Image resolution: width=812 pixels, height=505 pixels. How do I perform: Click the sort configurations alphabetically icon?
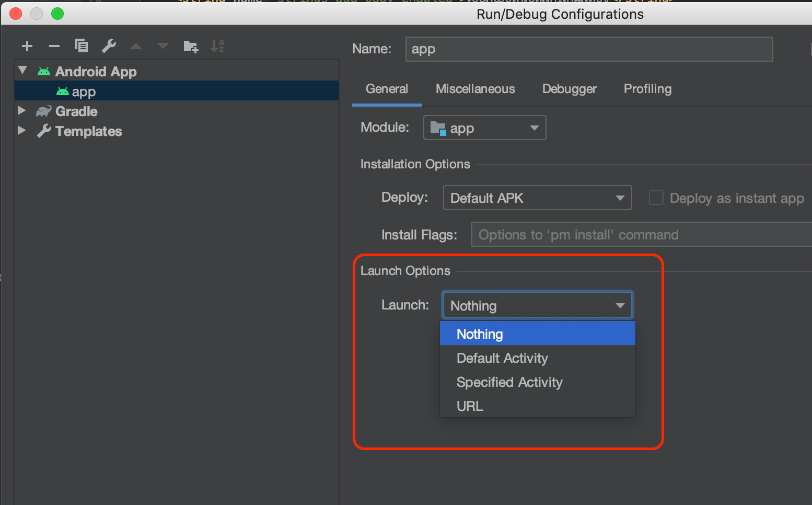point(218,46)
